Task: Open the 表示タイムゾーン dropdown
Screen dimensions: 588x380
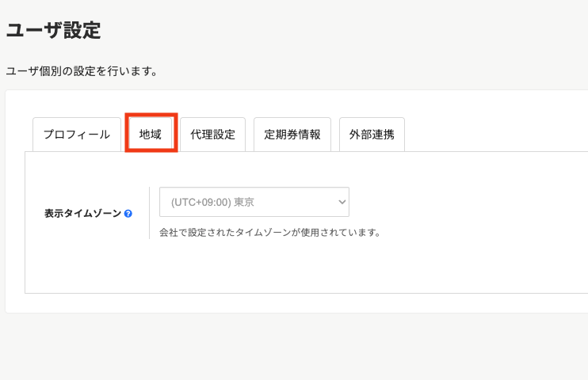Action: coord(254,202)
